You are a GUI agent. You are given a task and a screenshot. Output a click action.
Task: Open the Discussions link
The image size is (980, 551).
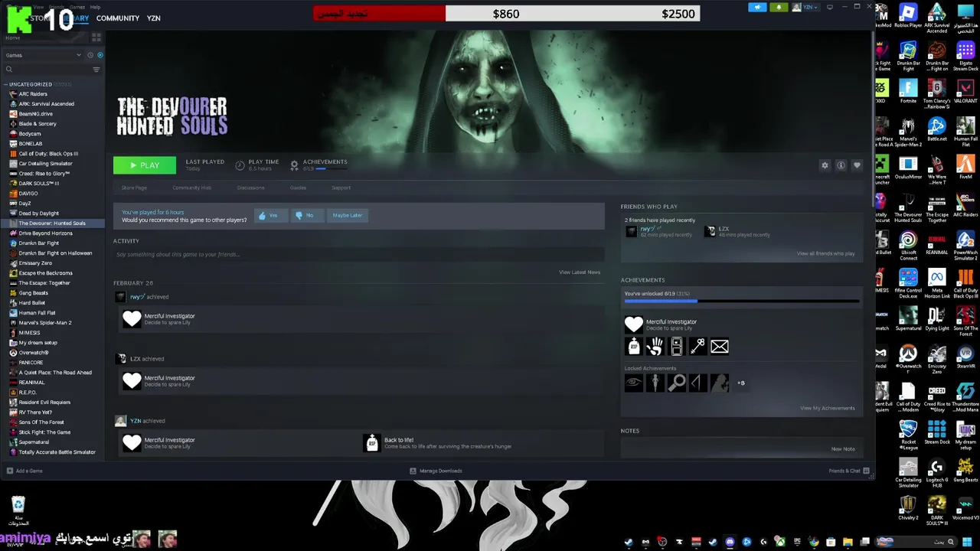[250, 187]
